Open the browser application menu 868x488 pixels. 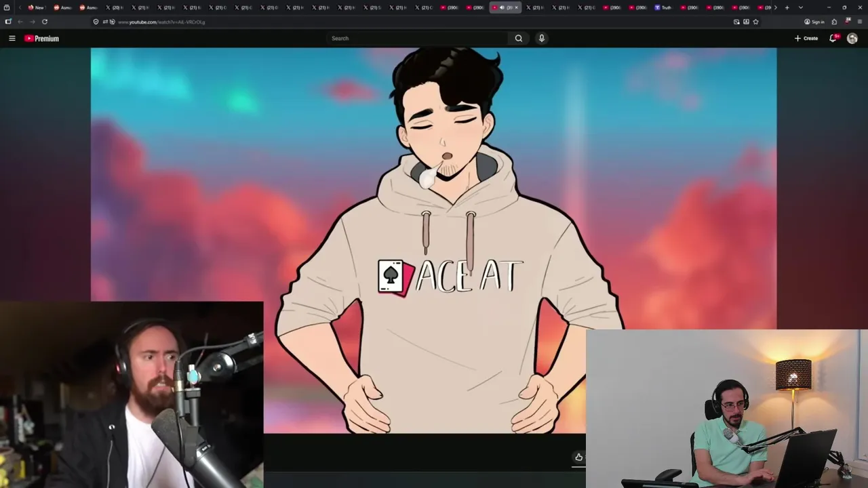click(859, 22)
